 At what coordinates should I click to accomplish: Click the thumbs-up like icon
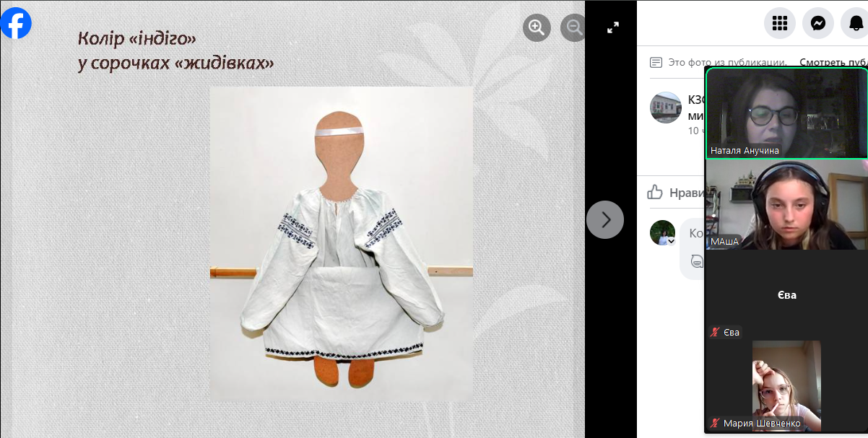pyautogui.click(x=655, y=192)
